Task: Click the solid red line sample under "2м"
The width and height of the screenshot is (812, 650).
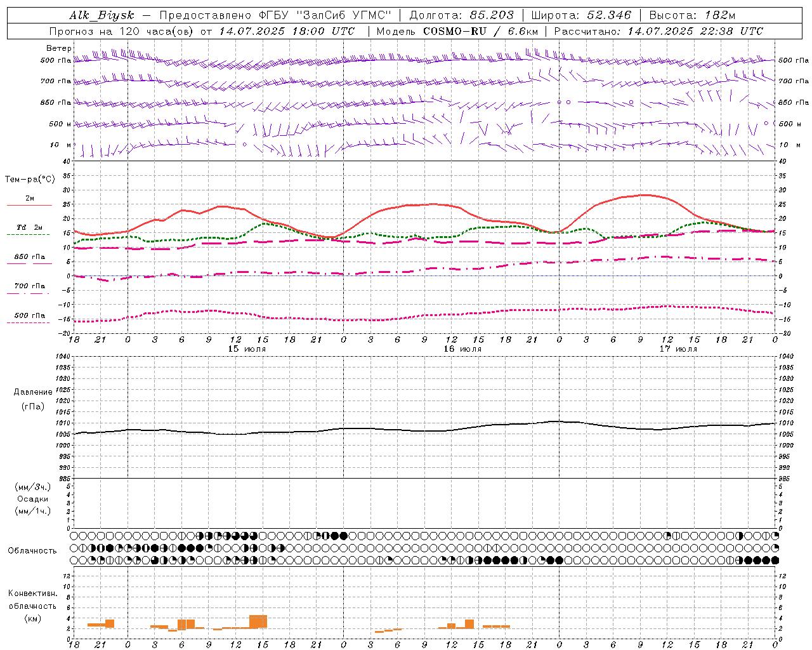Action: [29, 206]
